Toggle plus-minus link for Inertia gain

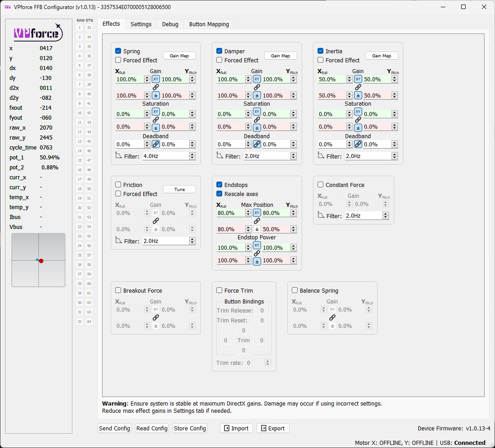[358, 95]
